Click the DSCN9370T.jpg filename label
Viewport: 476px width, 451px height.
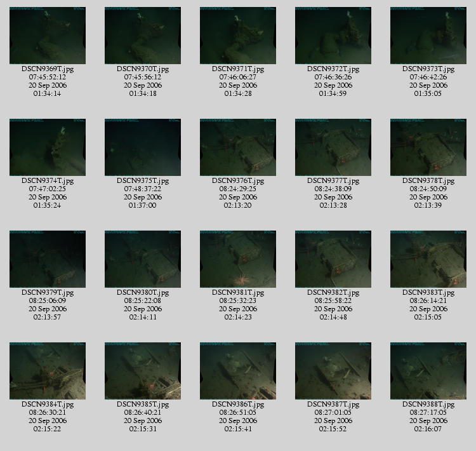tap(143, 69)
